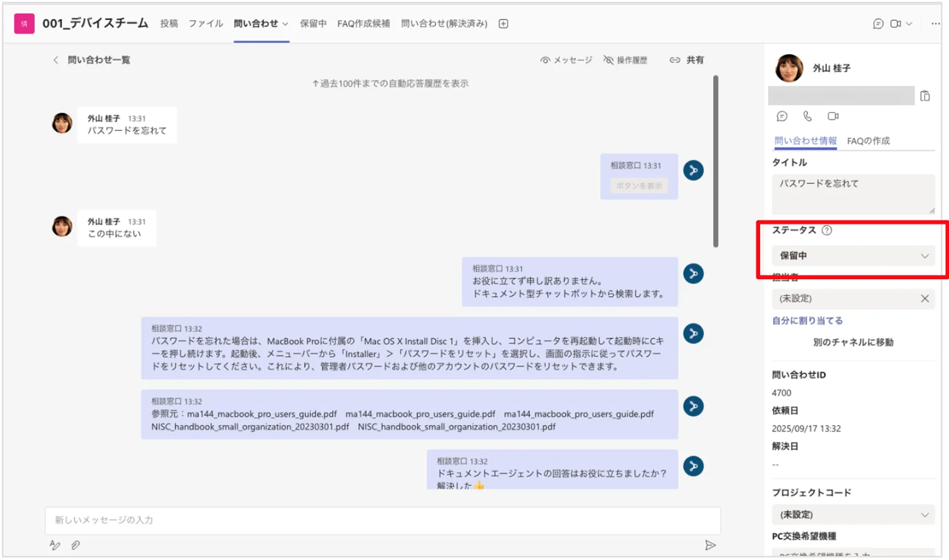Click the pink team avatar icon
Screen dimensions: 949x560
click(x=24, y=24)
